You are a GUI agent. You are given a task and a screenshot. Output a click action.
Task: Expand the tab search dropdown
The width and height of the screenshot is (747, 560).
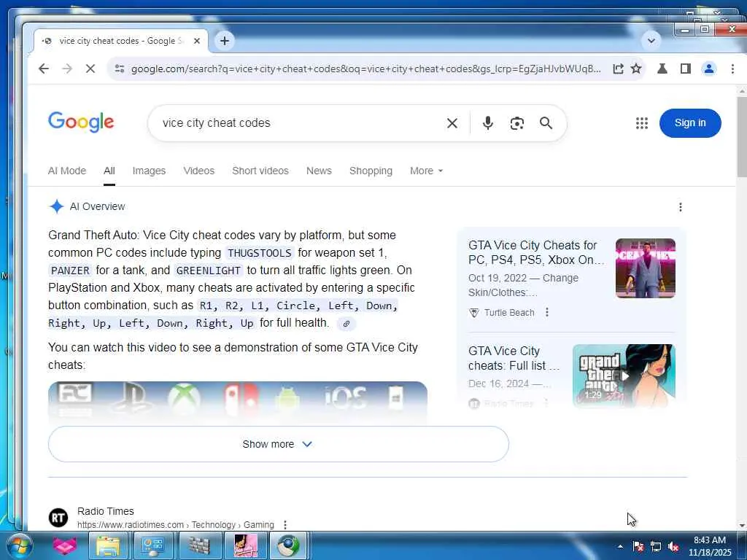(x=651, y=41)
